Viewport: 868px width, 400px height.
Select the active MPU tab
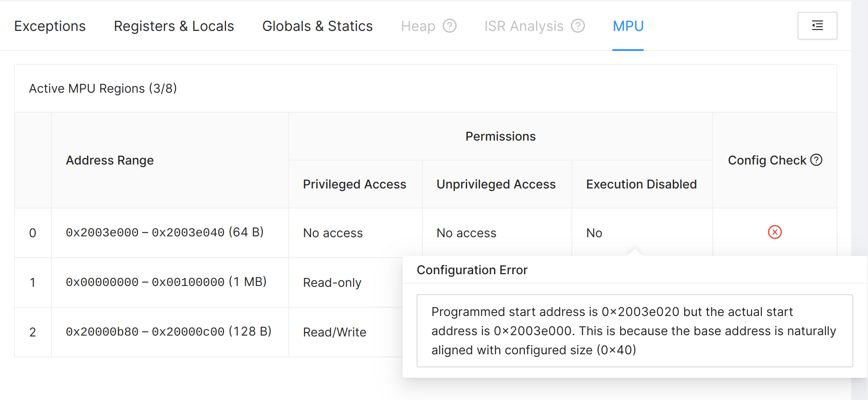point(628,26)
